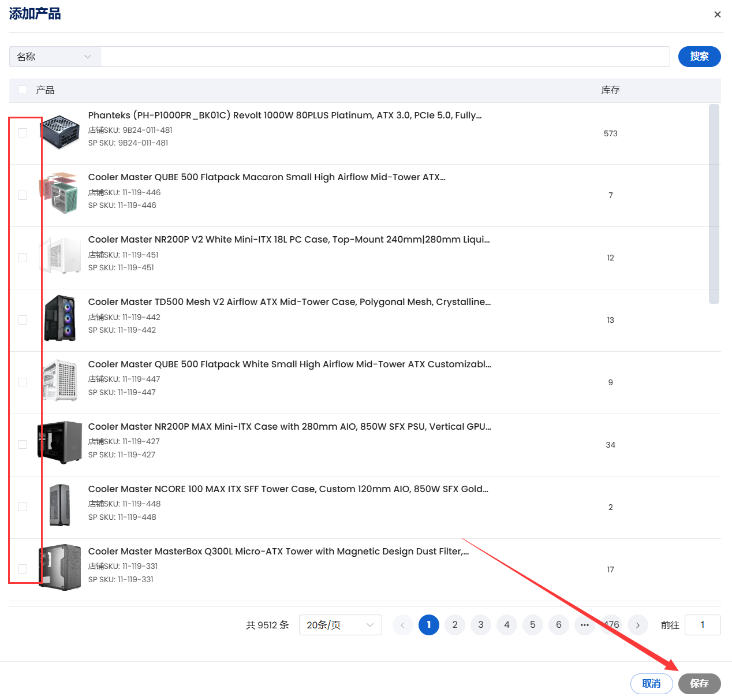Check the QUBE 500 Flatpack Macaron checkbox
The image size is (732, 700).
coord(23,195)
